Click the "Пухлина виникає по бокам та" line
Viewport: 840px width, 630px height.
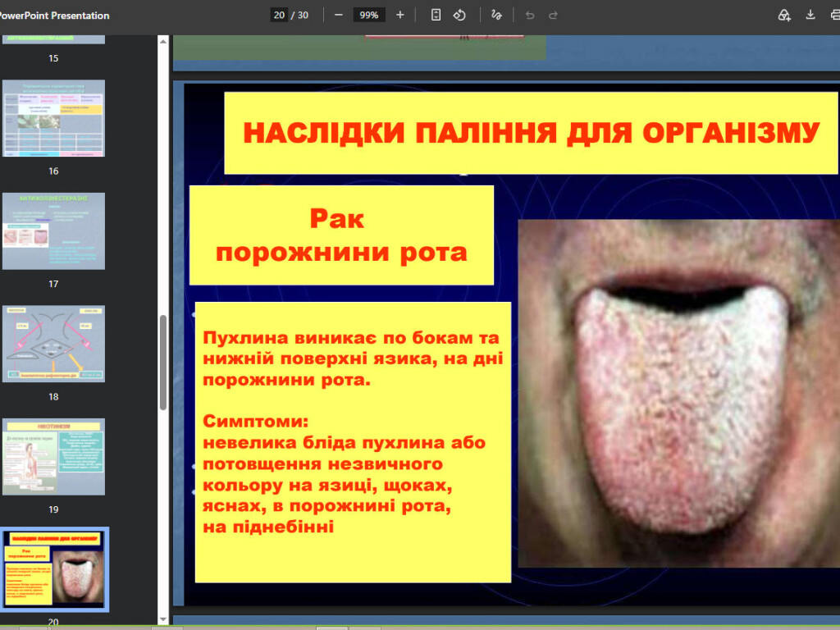point(351,338)
